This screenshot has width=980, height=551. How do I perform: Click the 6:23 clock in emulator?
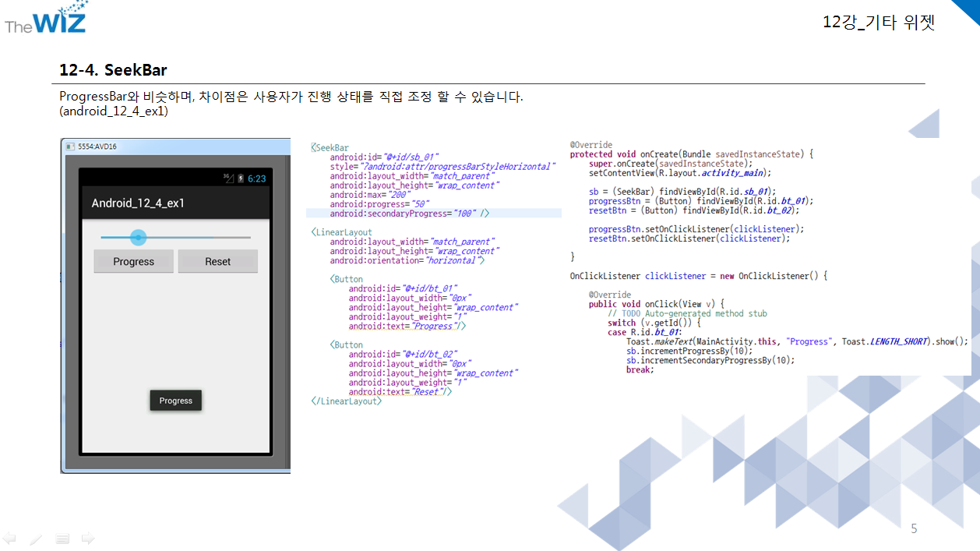point(256,178)
